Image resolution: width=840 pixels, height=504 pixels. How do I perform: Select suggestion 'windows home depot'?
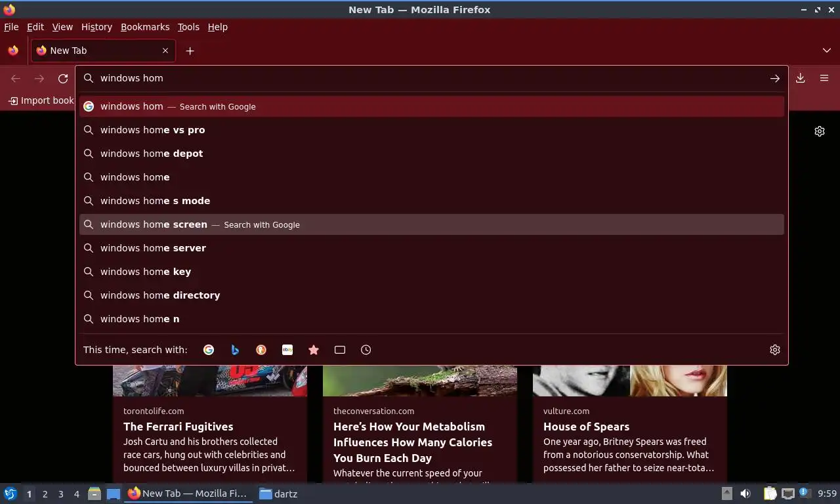tap(432, 154)
